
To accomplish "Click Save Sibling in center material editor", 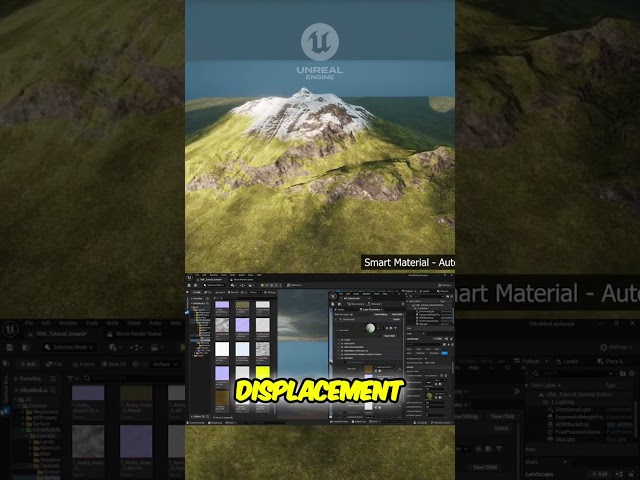I will pos(381,314).
